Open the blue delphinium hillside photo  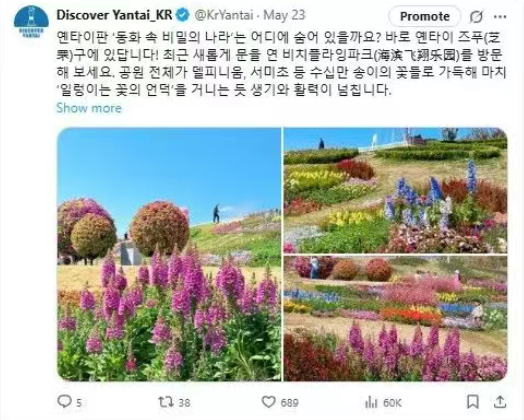pyautogui.click(x=395, y=190)
